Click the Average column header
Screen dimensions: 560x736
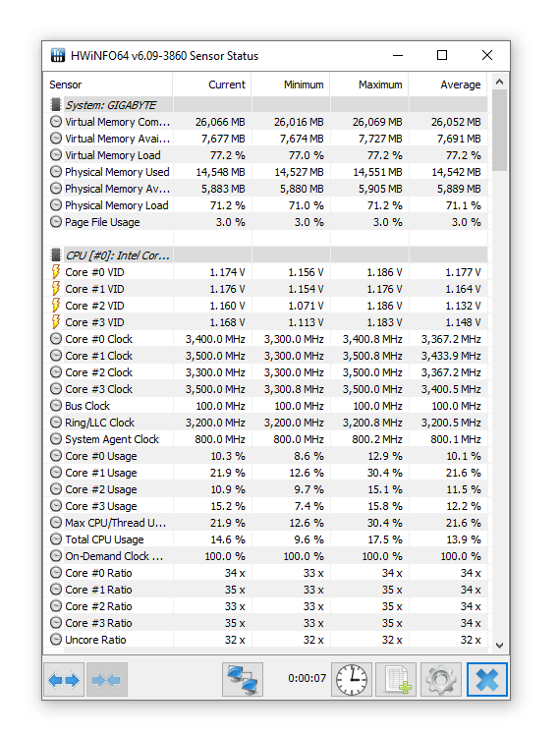pyautogui.click(x=461, y=85)
